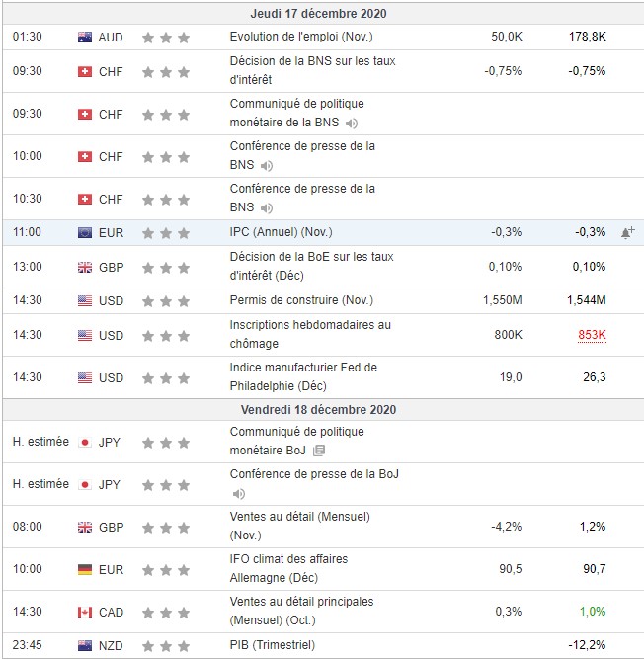Click the Australian flag icon for AUD
The height and width of the screenshot is (659, 644).
(85, 37)
